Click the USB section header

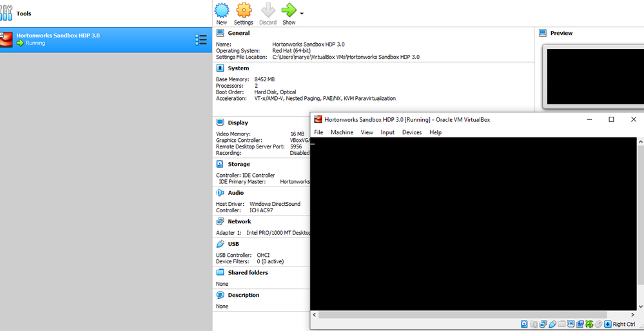233,244
